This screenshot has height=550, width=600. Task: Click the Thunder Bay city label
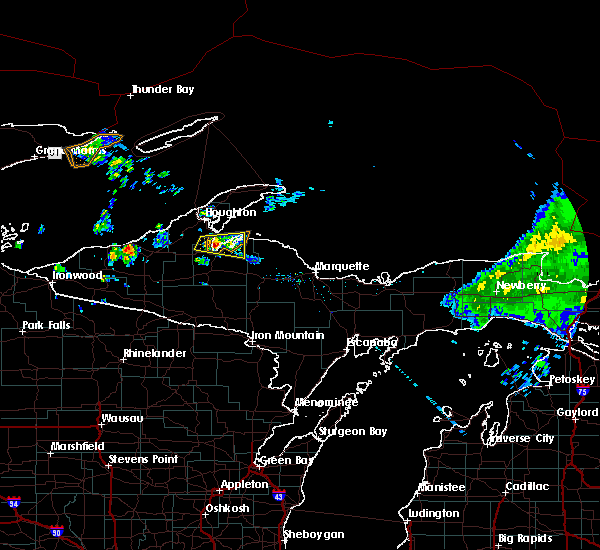(163, 90)
